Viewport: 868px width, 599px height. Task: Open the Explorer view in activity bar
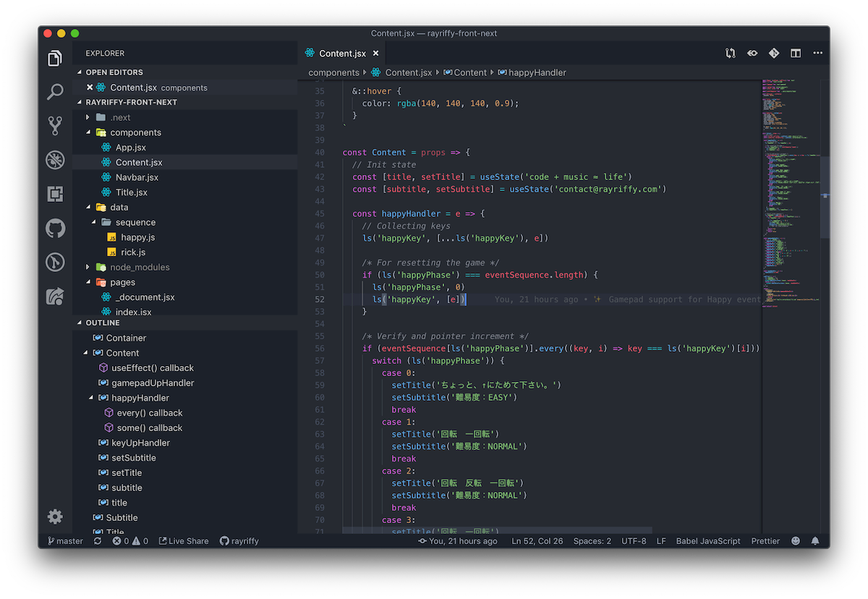pos(55,59)
